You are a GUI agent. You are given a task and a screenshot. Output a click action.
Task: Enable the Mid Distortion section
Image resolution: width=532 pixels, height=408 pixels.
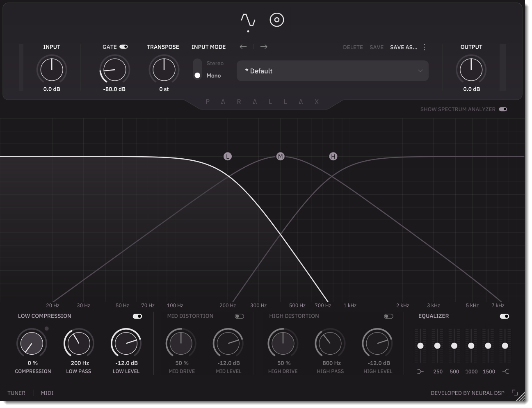(x=239, y=316)
